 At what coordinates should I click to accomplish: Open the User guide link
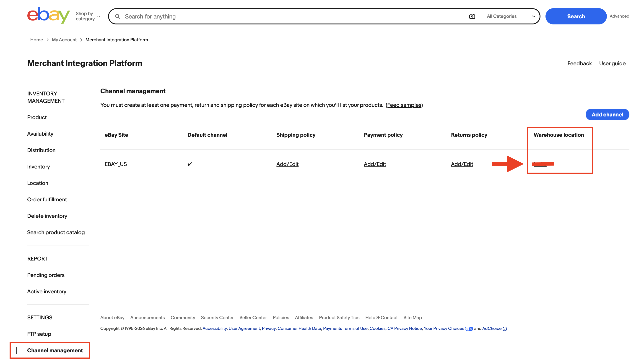(x=612, y=64)
